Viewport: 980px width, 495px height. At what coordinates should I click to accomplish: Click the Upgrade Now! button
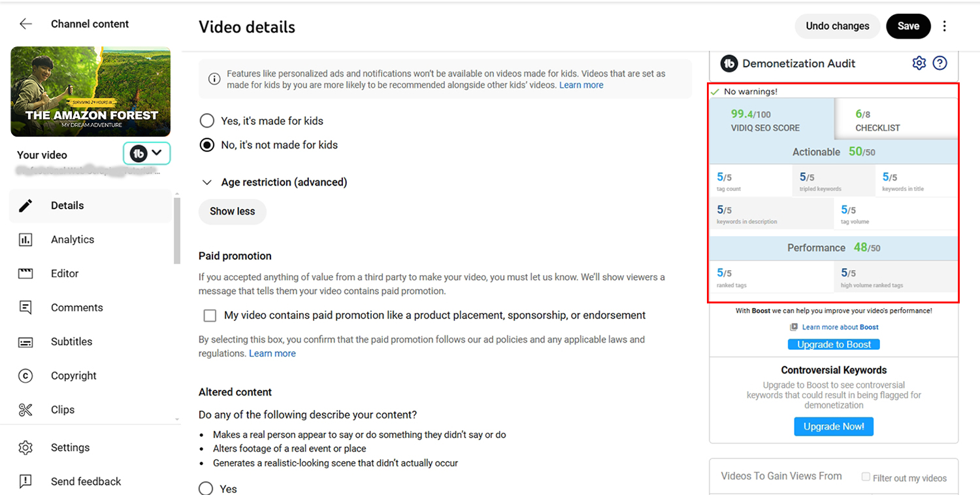(x=834, y=426)
